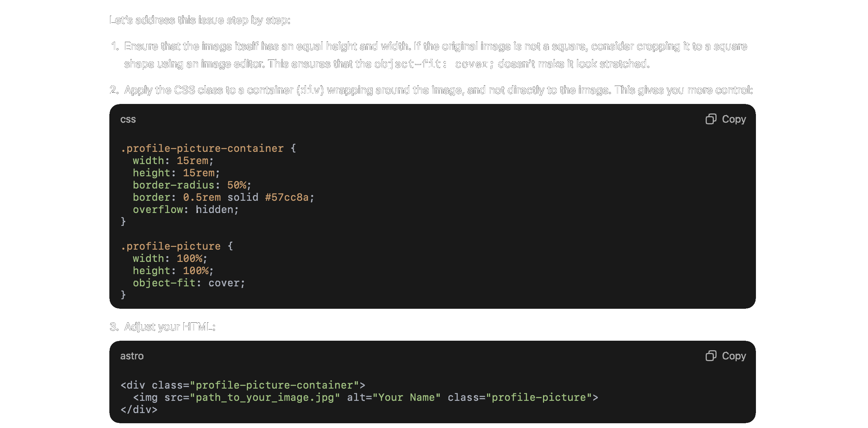Click the #57cc8a color value in the code
Screen dimensions: 868x428
tap(287, 197)
